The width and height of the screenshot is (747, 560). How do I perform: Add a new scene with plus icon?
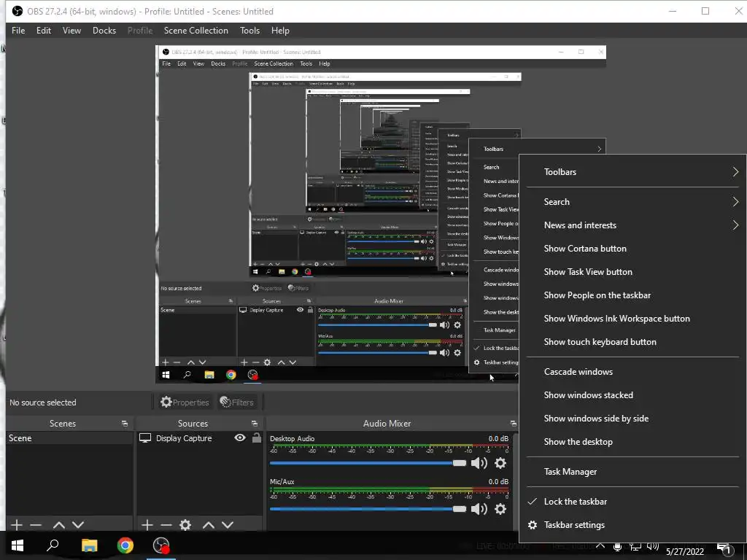17,525
